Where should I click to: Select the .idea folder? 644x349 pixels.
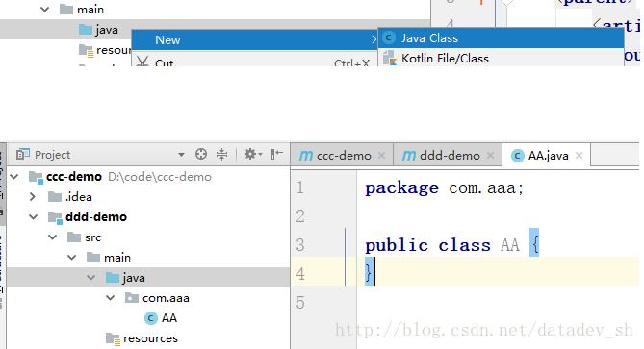click(78, 197)
